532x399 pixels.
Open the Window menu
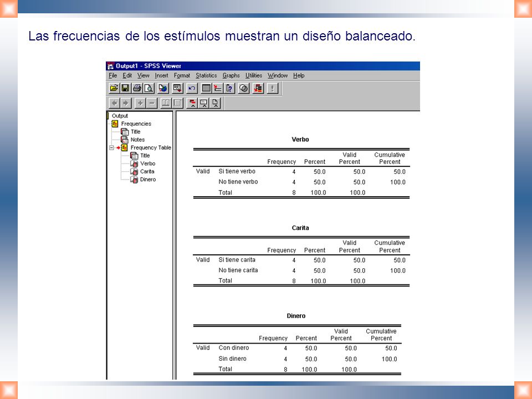pyautogui.click(x=278, y=75)
